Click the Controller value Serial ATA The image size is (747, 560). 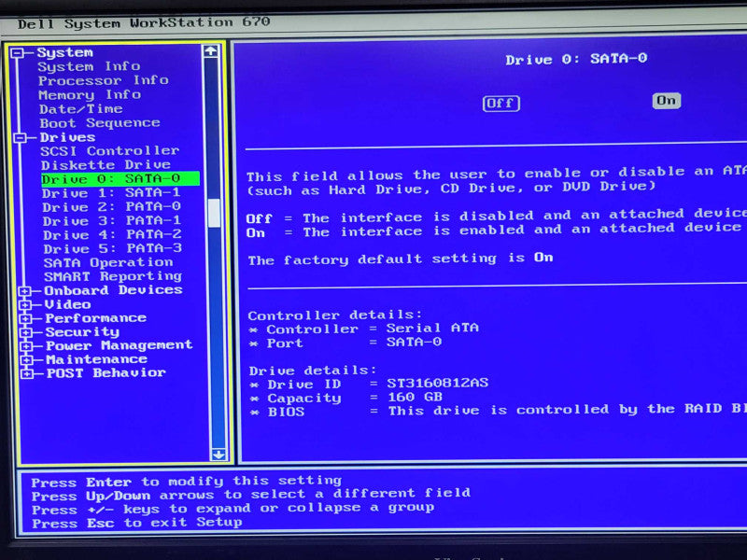click(x=432, y=329)
